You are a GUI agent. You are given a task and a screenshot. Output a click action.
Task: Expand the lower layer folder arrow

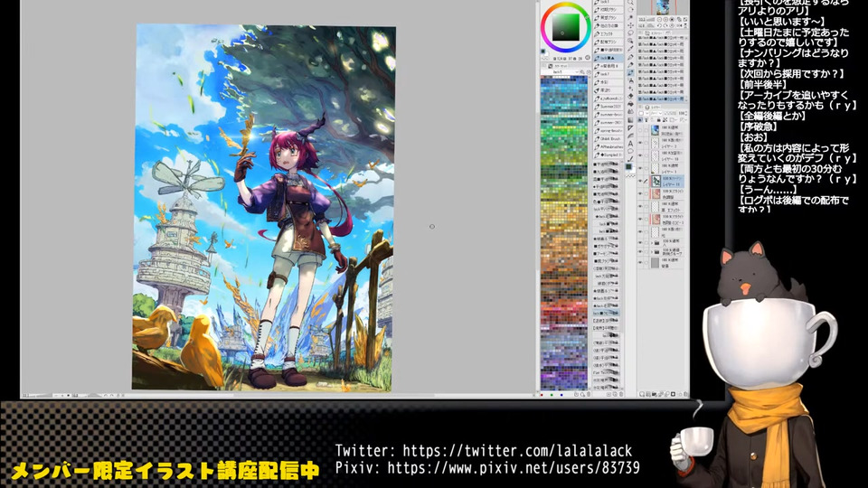tap(652, 252)
